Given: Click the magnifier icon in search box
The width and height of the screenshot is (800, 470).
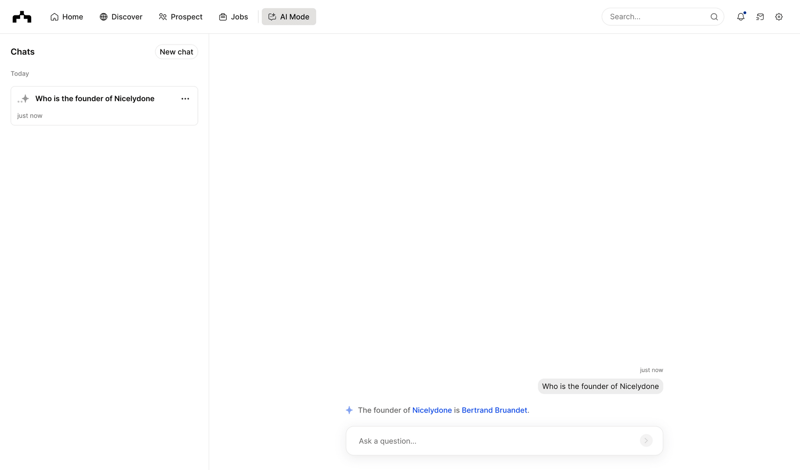Looking at the screenshot, I should 714,17.
